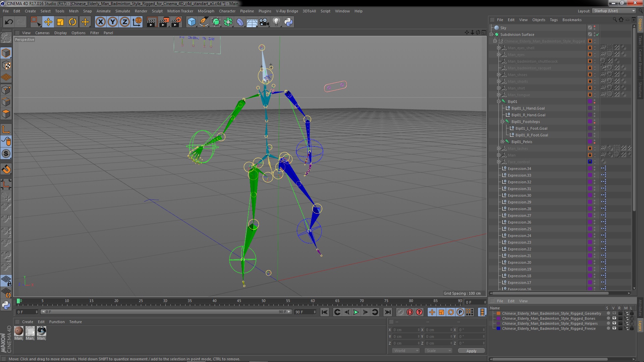Toggle visibility of Helpers layer
The image size is (644, 362).
point(614,323)
